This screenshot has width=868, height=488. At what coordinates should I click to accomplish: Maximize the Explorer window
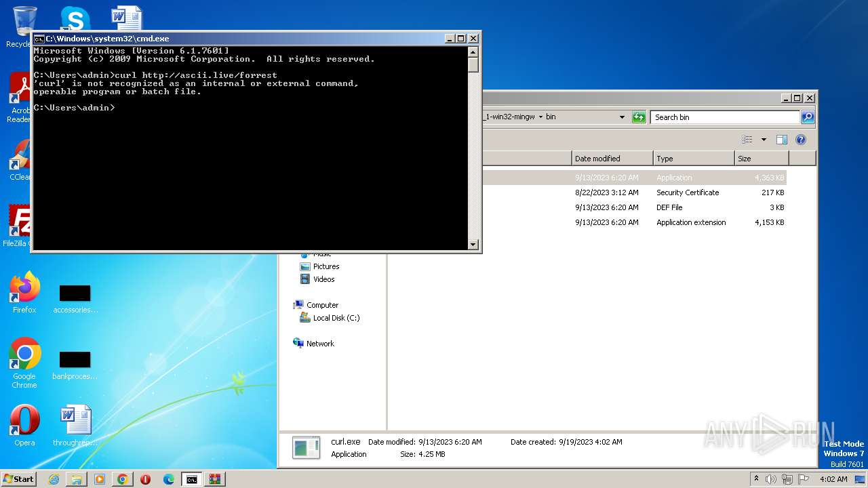tap(797, 98)
